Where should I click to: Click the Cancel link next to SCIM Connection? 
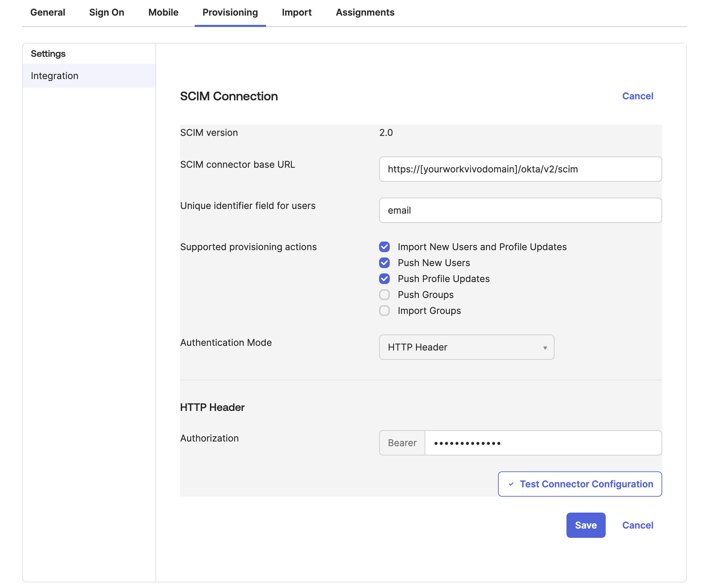click(x=638, y=96)
